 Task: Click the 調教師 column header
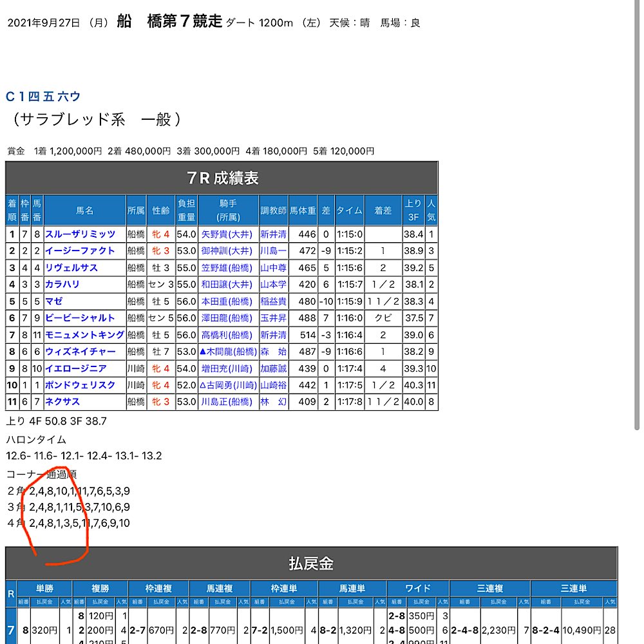coord(273,211)
